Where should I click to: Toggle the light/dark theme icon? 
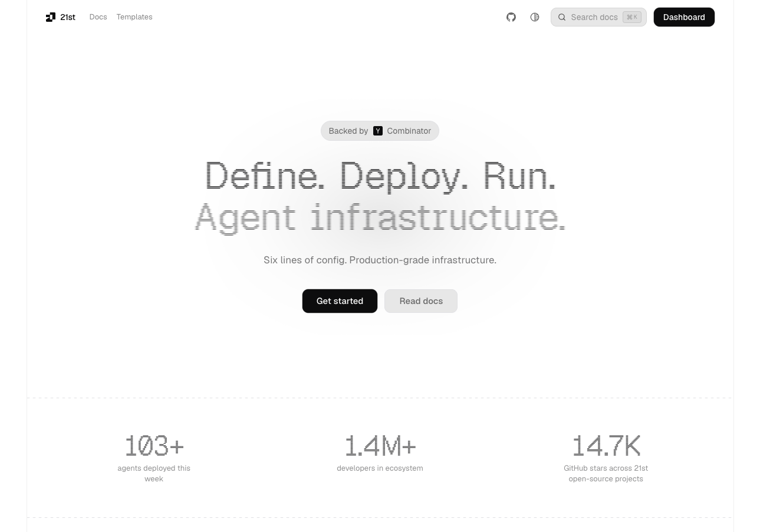tap(535, 17)
